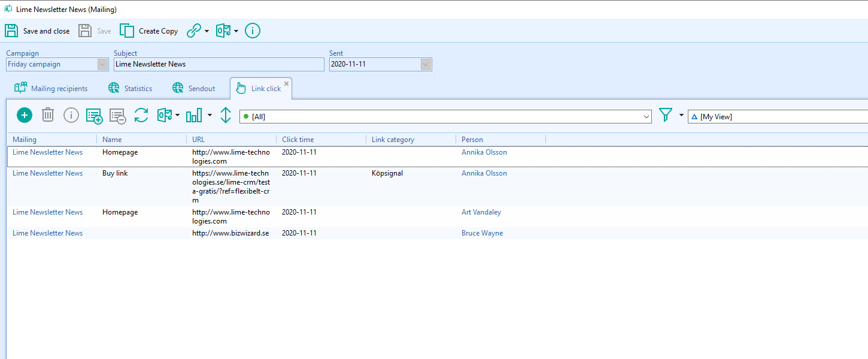Click Create Copy in the toolbar

tap(149, 31)
